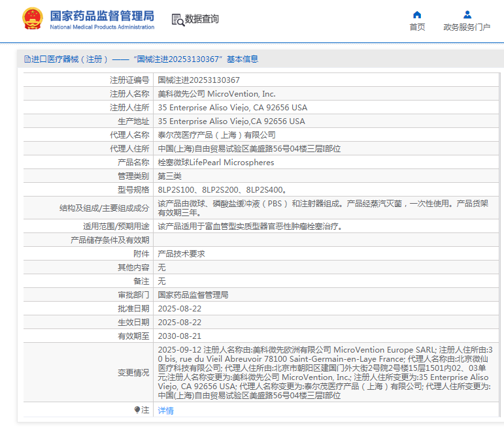Click the document icon before 进口医疗器械
The height and width of the screenshot is (429, 504).
click(27, 59)
